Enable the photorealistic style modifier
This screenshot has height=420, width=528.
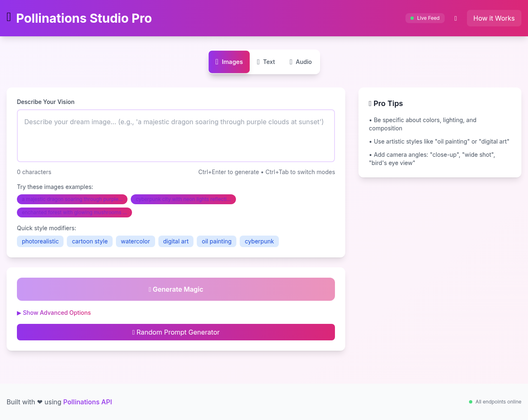[40, 241]
